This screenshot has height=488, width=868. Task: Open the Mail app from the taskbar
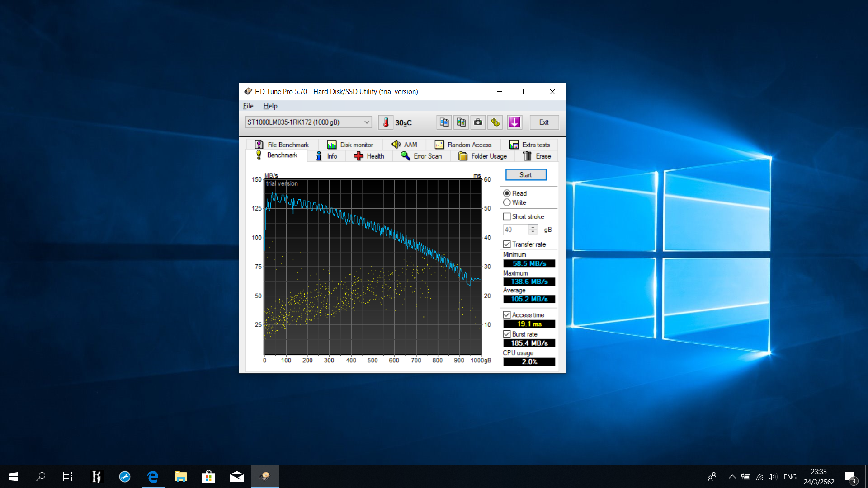236,477
